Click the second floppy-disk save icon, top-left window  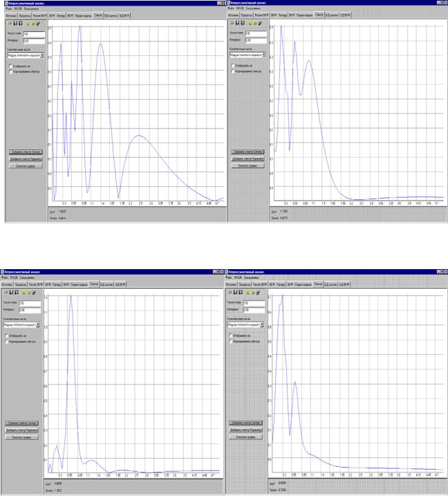click(x=21, y=24)
